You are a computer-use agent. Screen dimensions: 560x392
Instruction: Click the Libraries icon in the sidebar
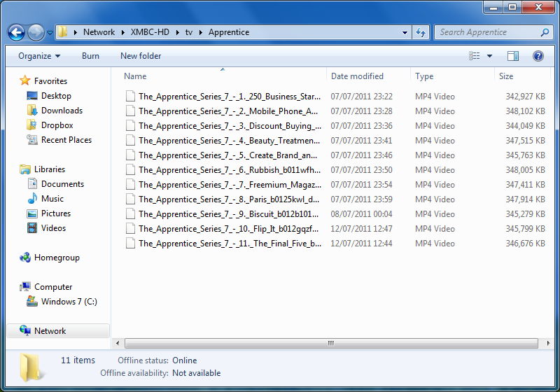[x=25, y=169]
